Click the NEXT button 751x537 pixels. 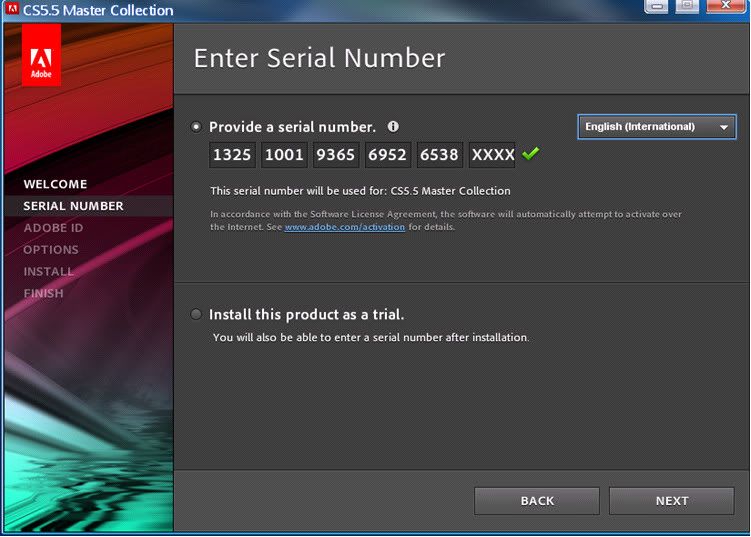tap(671, 501)
